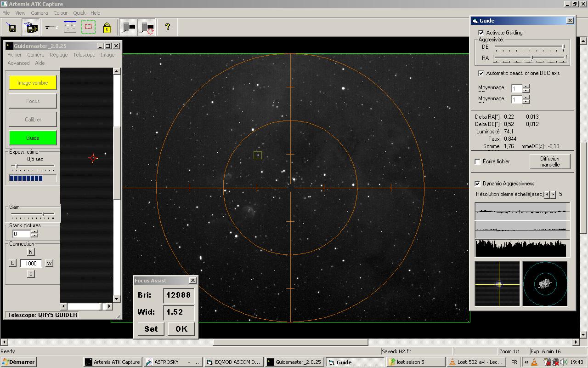This screenshot has width=588, height=368.
Task: Click the yellow padlock toolbar icon
Action: coord(107,28)
